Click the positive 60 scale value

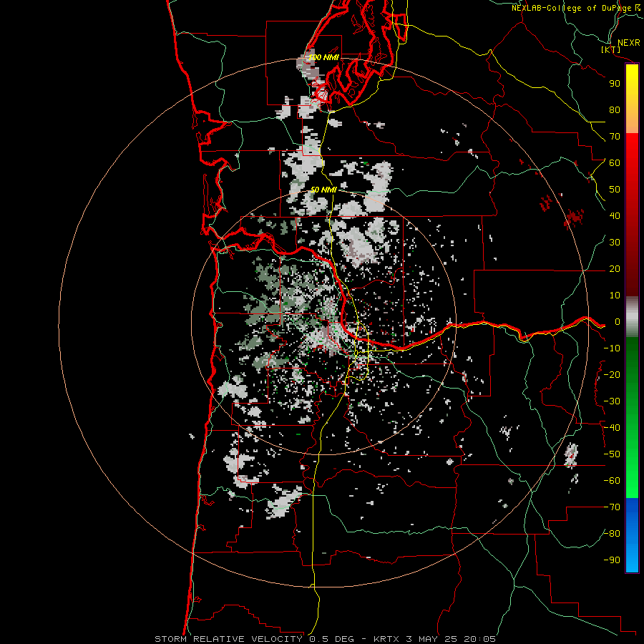[x=615, y=163]
